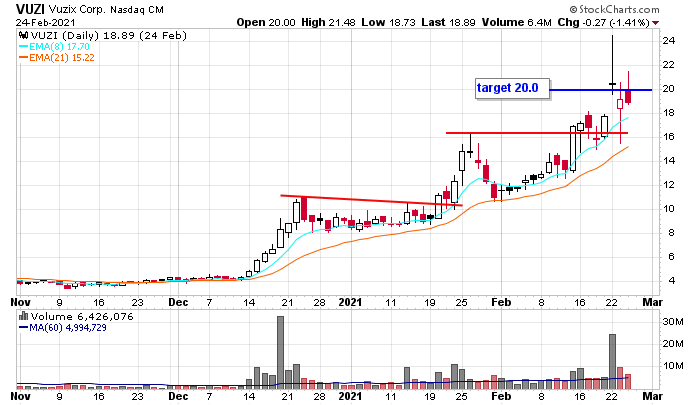Click the Volume 6.4M header value

[x=517, y=22]
